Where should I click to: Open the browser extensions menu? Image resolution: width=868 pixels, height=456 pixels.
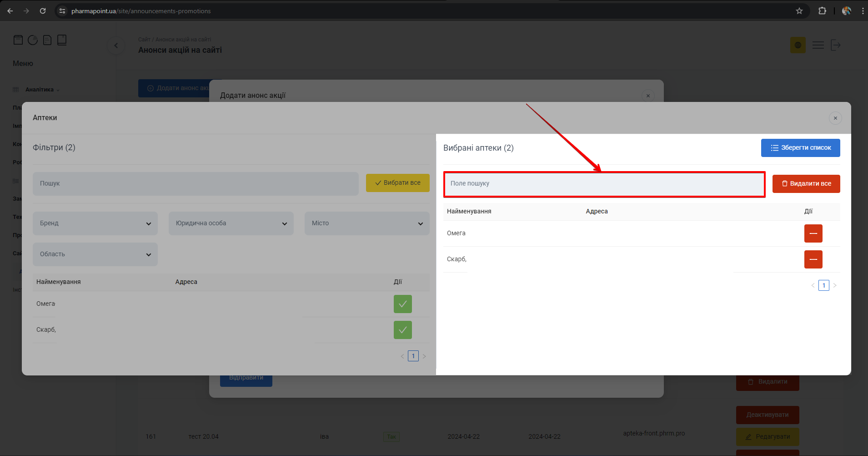822,11
